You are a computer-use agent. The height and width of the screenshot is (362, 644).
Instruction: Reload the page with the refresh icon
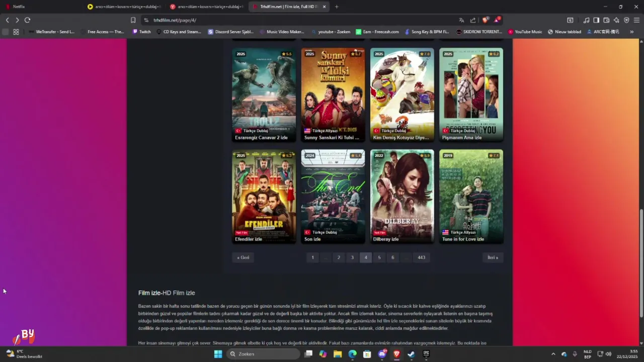27,20
